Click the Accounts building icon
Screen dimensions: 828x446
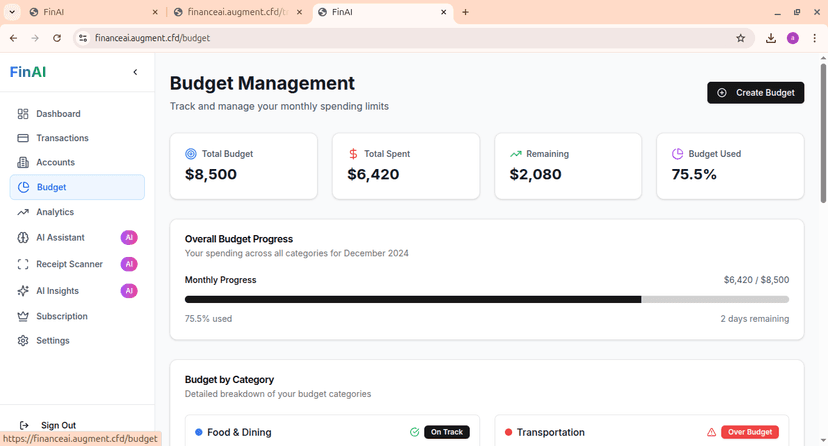[x=23, y=162]
